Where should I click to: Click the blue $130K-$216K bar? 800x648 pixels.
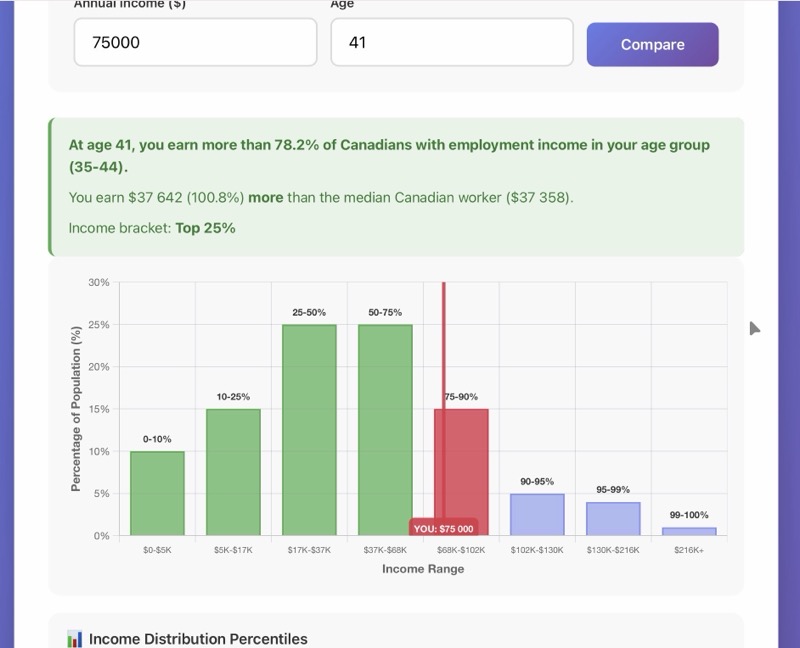pos(613,518)
